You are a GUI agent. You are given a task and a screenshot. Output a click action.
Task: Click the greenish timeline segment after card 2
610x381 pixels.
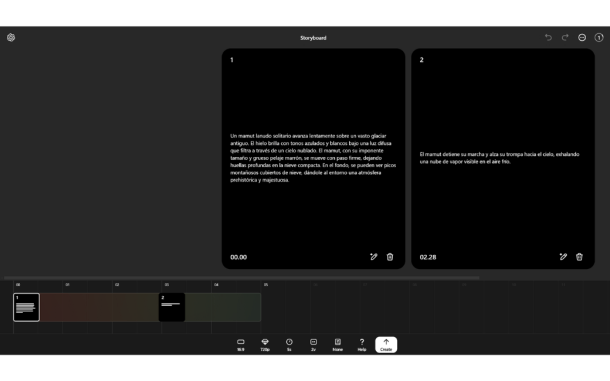(x=223, y=307)
